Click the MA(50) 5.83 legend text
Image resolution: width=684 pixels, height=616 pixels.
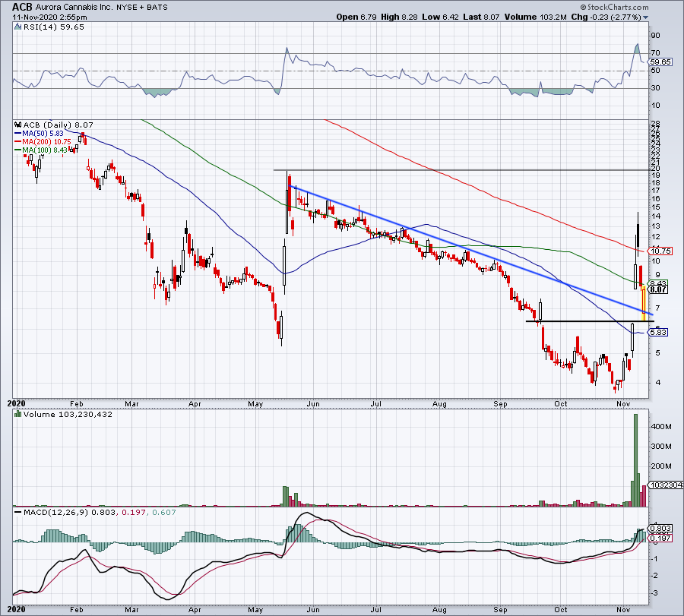(x=43, y=134)
